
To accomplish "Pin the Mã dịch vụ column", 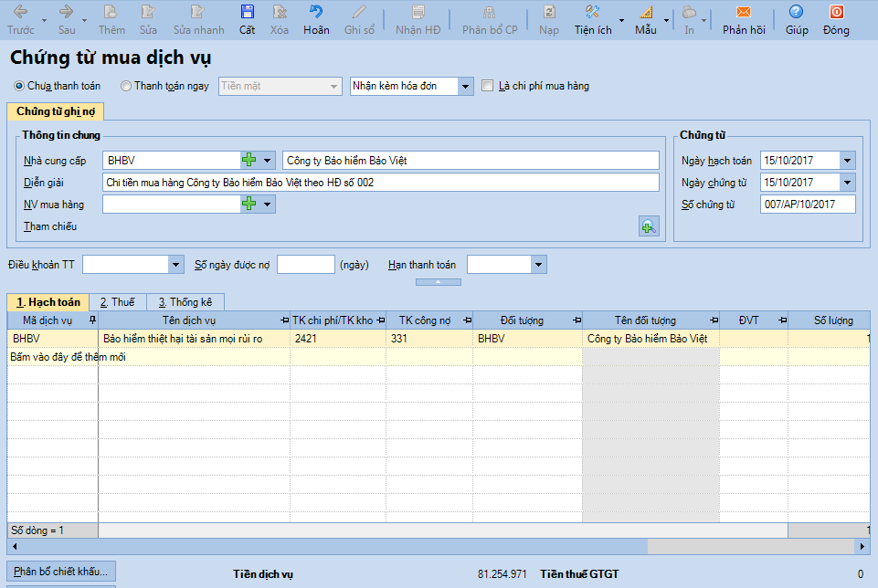I will [x=92, y=320].
